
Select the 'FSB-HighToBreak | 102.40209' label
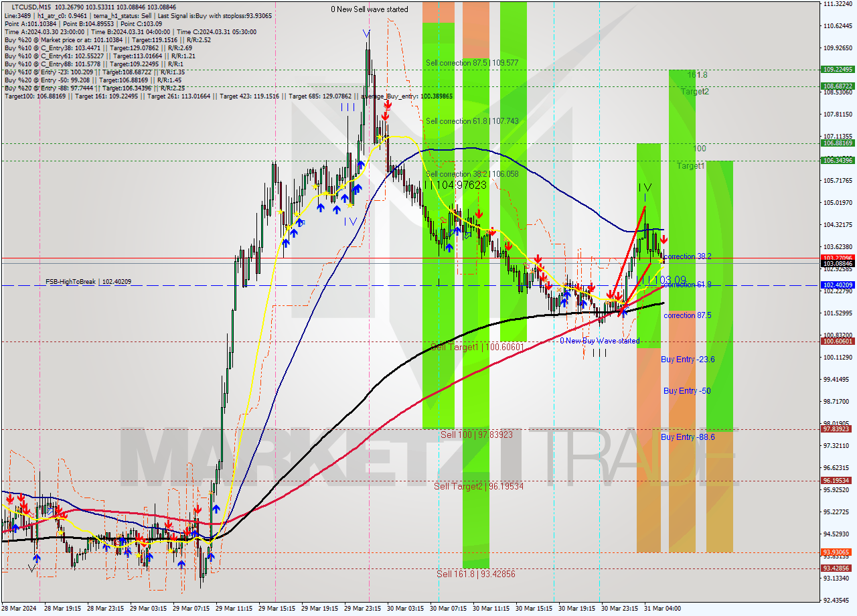(x=88, y=282)
